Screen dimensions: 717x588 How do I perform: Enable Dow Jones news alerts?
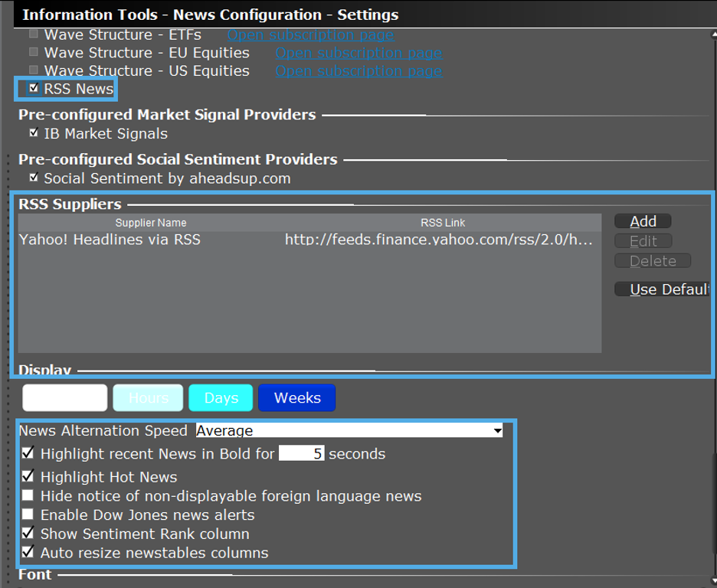[x=28, y=514]
